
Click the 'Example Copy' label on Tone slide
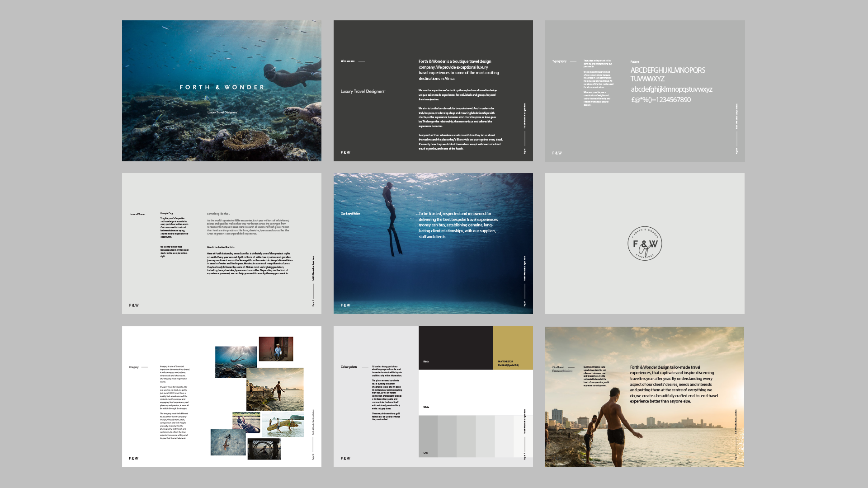tap(167, 213)
